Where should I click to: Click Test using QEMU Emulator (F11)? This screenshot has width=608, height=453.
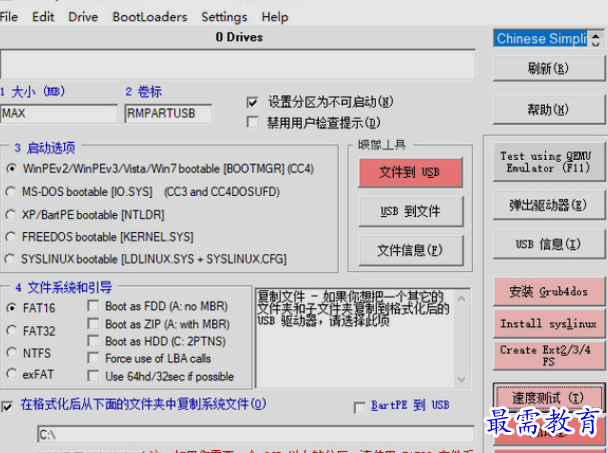tap(548, 162)
